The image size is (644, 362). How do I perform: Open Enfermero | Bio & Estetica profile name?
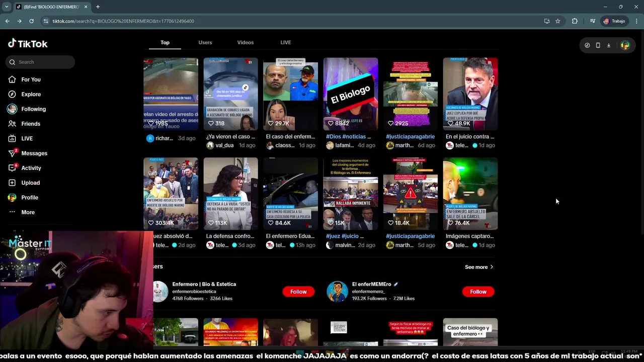(x=204, y=284)
